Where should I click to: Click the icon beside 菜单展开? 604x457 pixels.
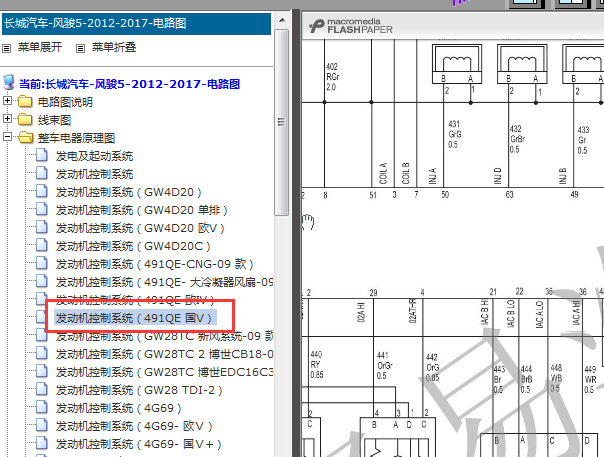tap(7, 49)
